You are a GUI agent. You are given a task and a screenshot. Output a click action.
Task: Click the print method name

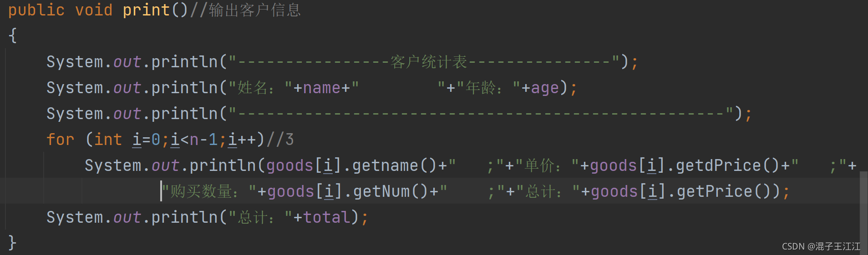[x=146, y=10]
